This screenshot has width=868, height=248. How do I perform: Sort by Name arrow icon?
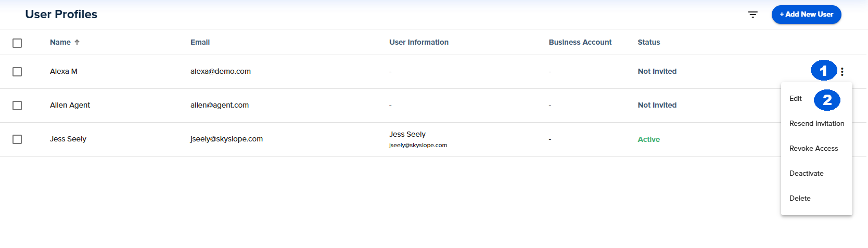pos(77,43)
